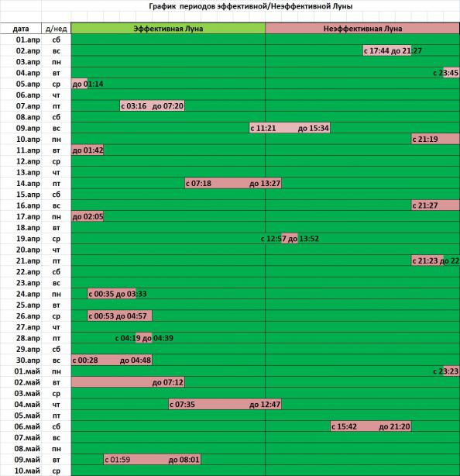Click the title 'График периодов эффективной/Неэффективной Луны'
The height and width of the screenshot is (476, 460).
point(250,6)
